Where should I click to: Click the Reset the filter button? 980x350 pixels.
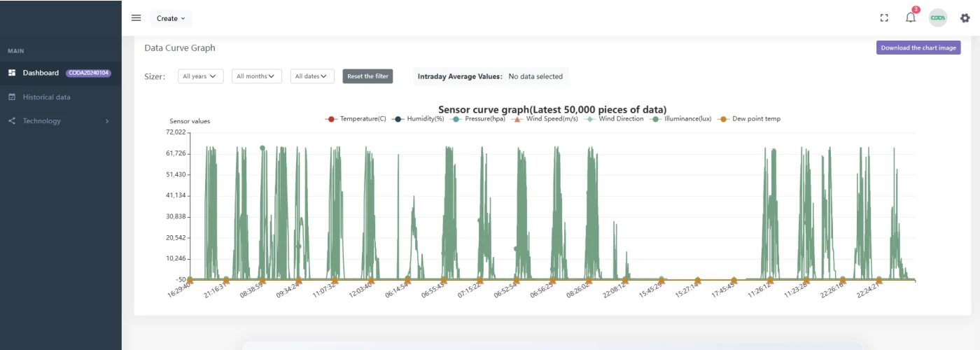[x=367, y=76]
